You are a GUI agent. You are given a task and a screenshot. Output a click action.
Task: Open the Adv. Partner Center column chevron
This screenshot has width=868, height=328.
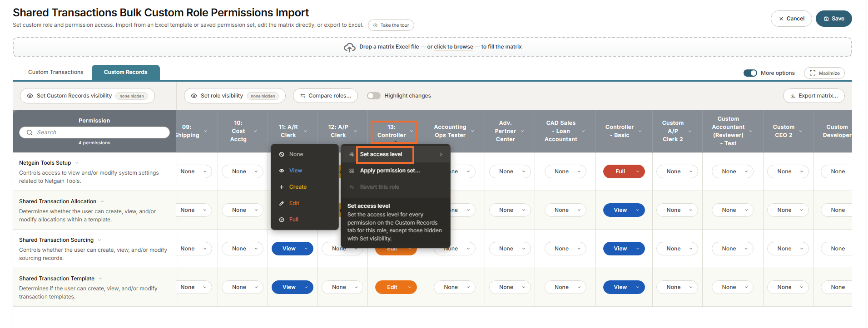(x=522, y=131)
